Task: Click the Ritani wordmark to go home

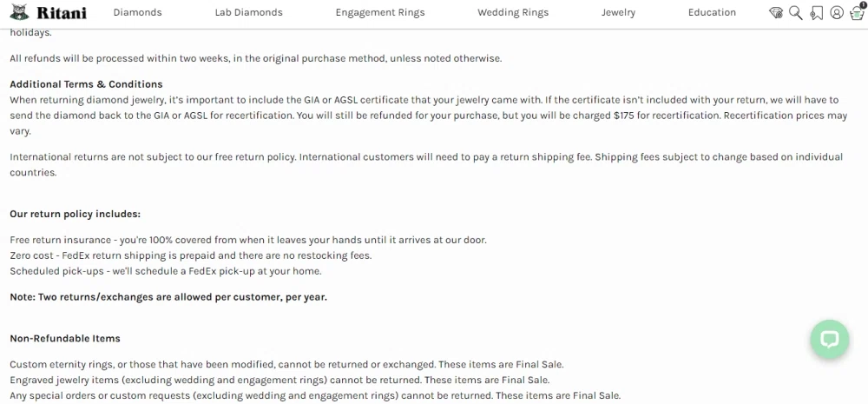Action: click(61, 13)
